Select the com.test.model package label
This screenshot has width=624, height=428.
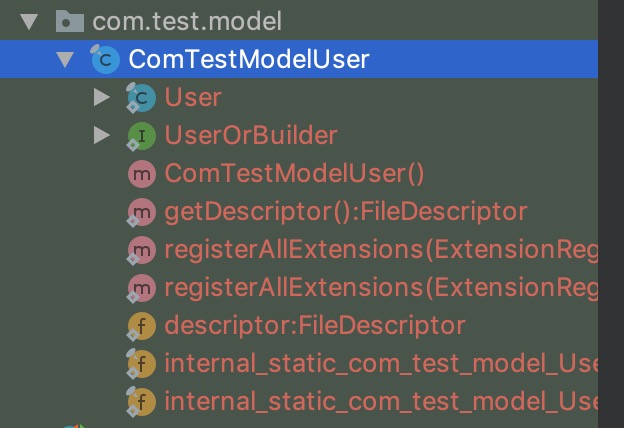(187, 20)
